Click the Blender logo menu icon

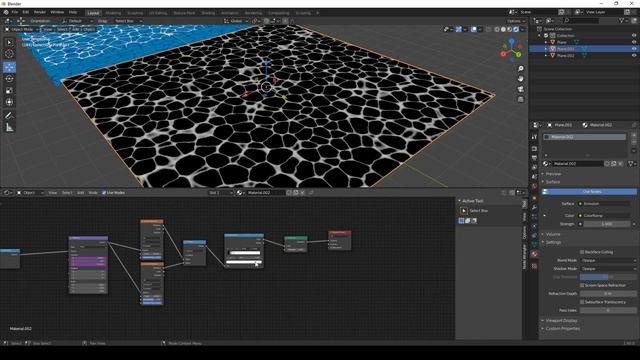click(x=6, y=12)
